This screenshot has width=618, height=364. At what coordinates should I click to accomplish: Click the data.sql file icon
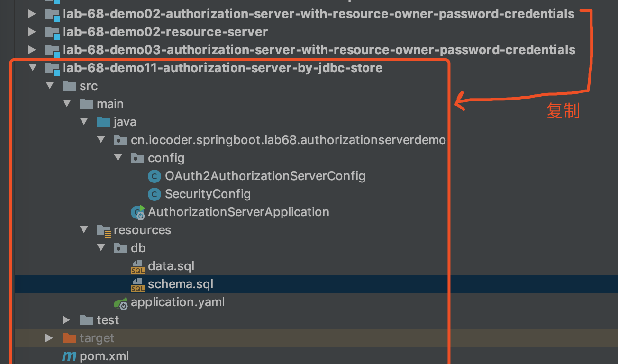pos(138,266)
